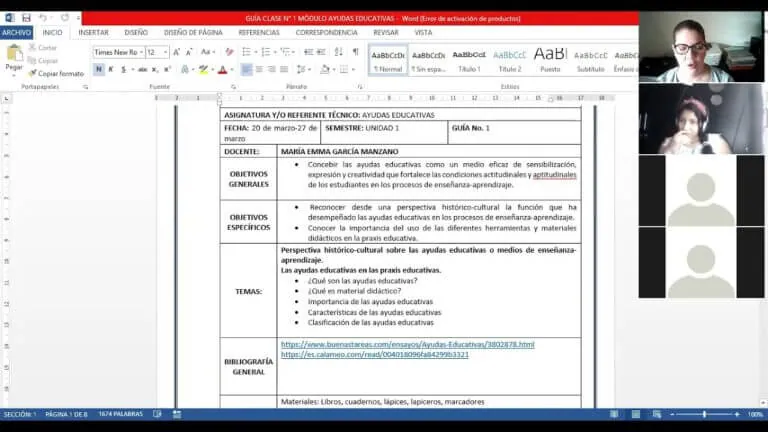Click the red font color A
This screenshot has width=768, height=432.
[223, 70]
